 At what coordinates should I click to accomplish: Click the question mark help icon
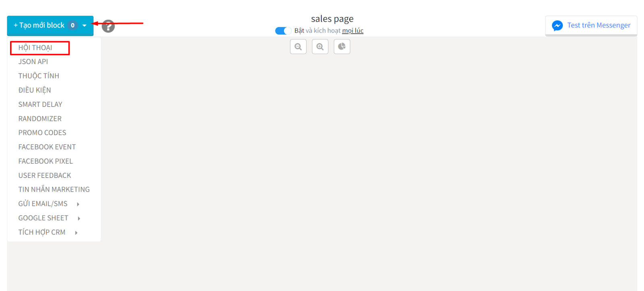click(108, 26)
